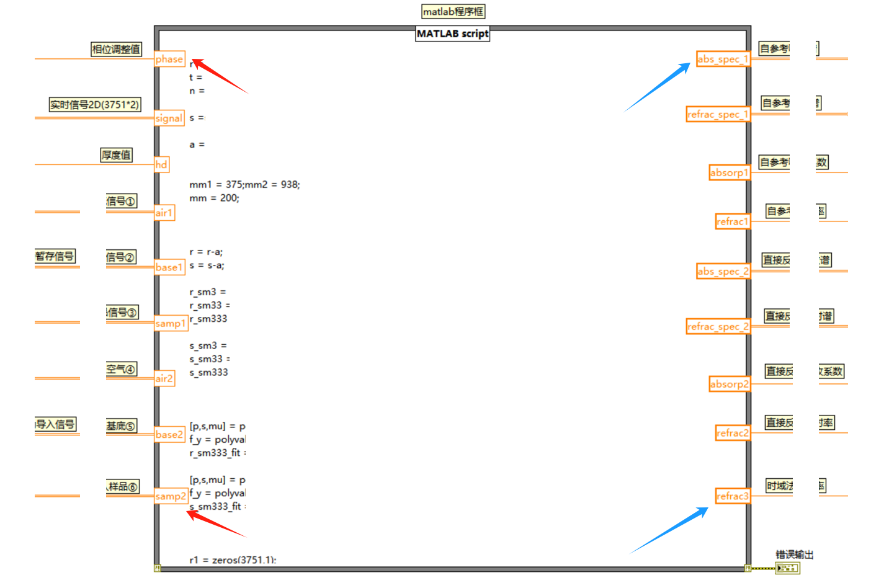871x588 pixels.
Task: Select the 样品⑥ label
Action: coord(123,486)
